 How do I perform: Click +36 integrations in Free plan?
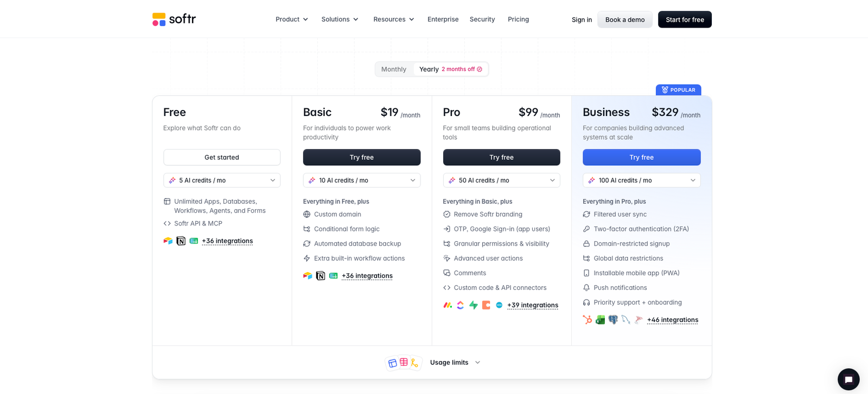(x=227, y=241)
